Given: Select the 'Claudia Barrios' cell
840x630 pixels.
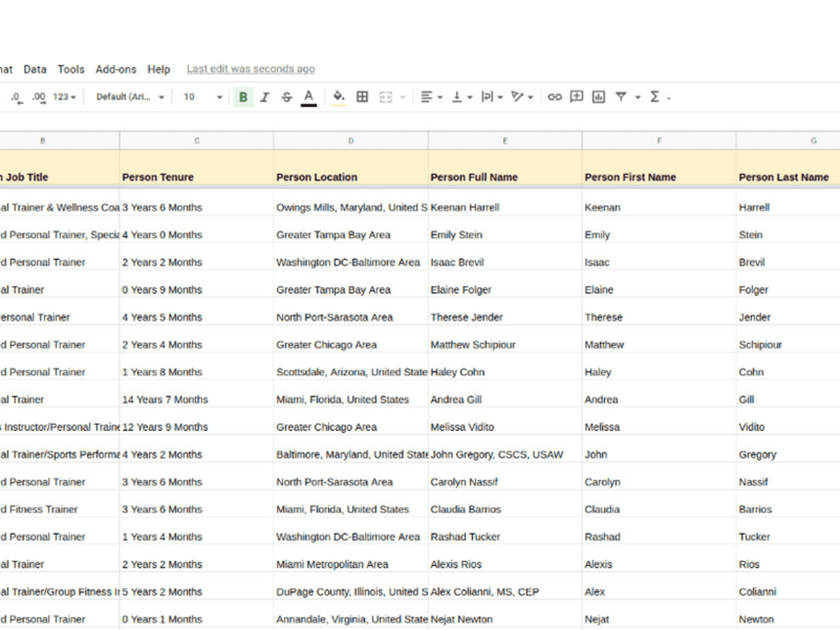Looking at the screenshot, I should [x=505, y=504].
